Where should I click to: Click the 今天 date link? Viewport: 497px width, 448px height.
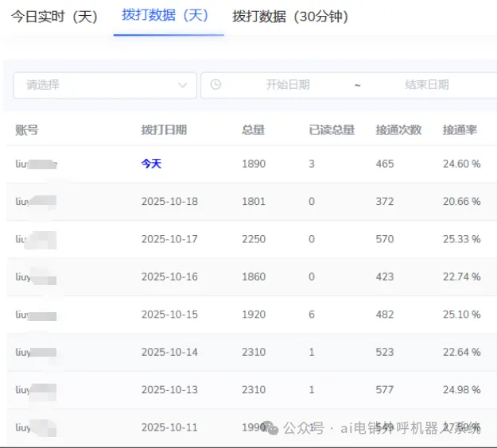click(152, 164)
